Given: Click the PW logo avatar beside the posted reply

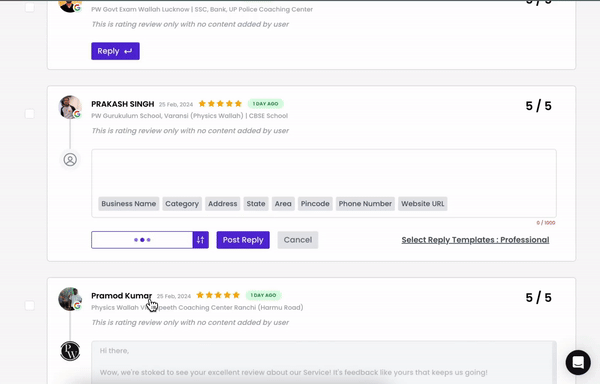Looking at the screenshot, I should pos(70,351).
